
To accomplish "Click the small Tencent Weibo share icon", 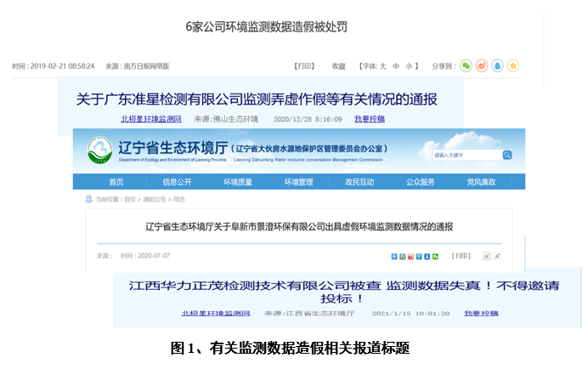I will click(x=419, y=257).
